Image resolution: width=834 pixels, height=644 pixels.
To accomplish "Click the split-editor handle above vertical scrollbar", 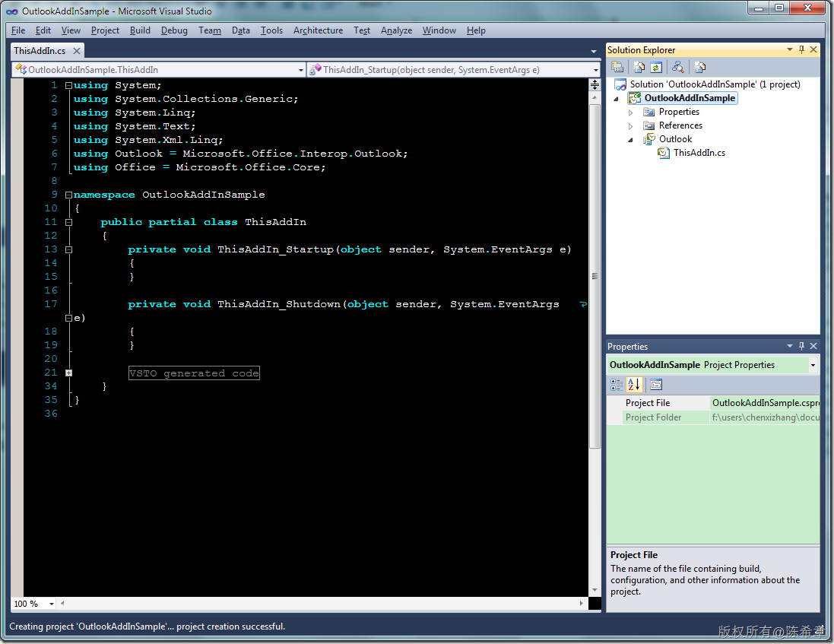I will coord(595,85).
